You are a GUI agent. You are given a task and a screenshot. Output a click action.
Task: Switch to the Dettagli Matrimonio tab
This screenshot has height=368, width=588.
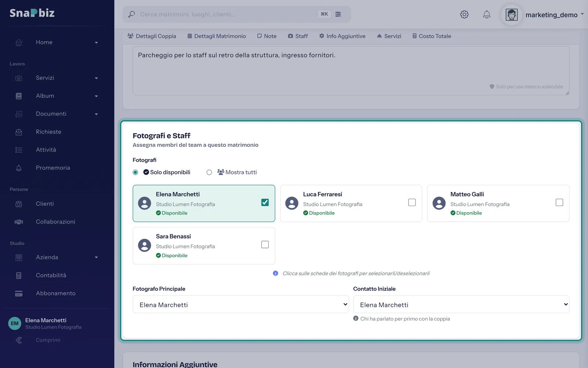click(x=216, y=36)
